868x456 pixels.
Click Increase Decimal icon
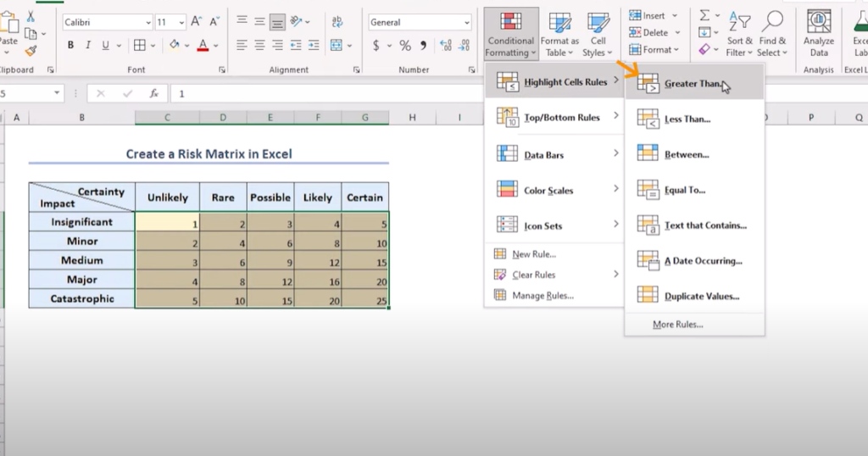(446, 46)
